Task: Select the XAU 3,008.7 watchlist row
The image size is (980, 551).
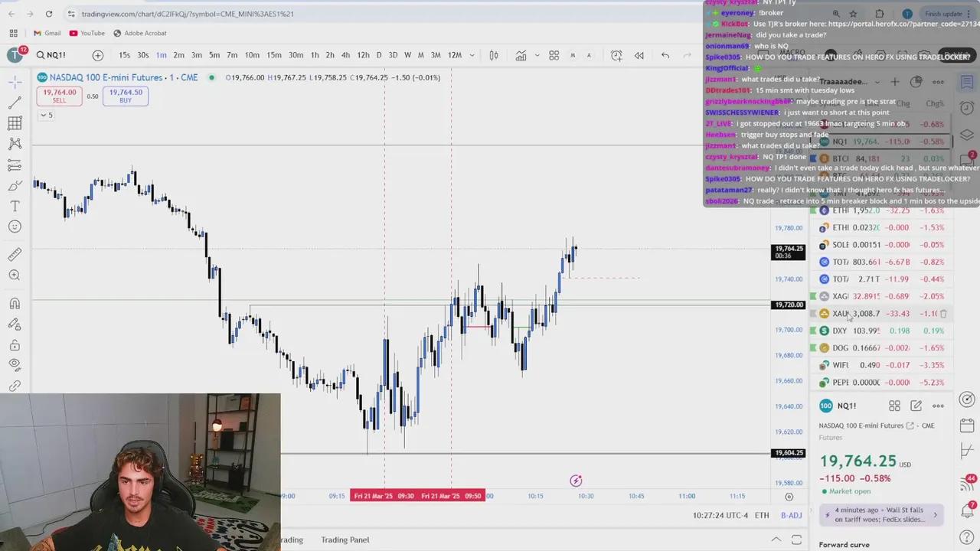Action: (x=884, y=314)
